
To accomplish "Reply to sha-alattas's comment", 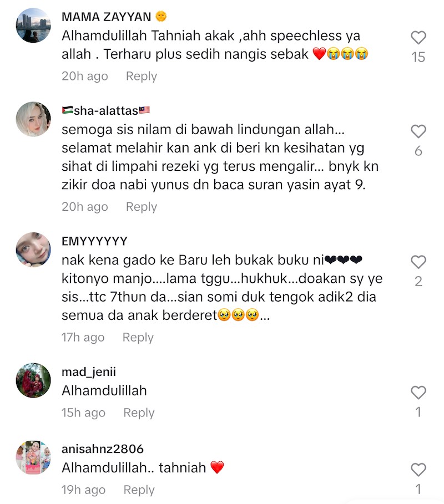I will (141, 207).
